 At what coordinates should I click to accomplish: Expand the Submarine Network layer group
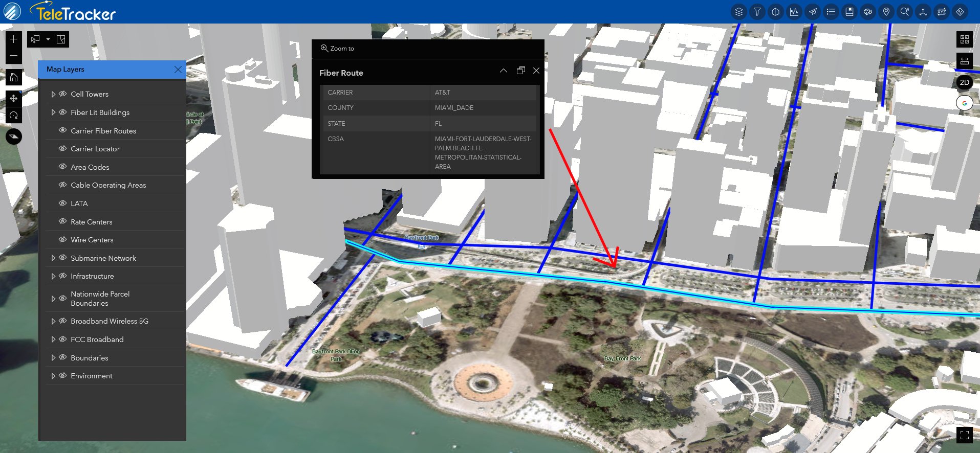(53, 258)
